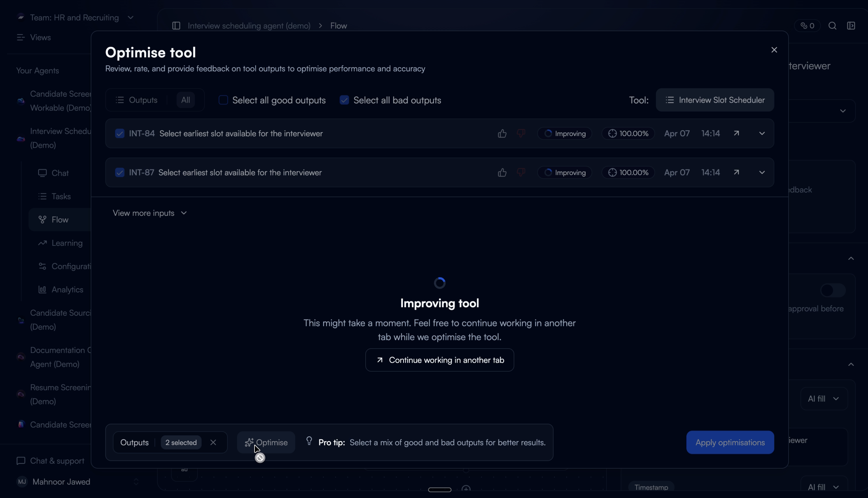The width and height of the screenshot is (868, 498).
Task: Open the Interview Slot Scheduler tool dropdown
Action: (x=715, y=100)
